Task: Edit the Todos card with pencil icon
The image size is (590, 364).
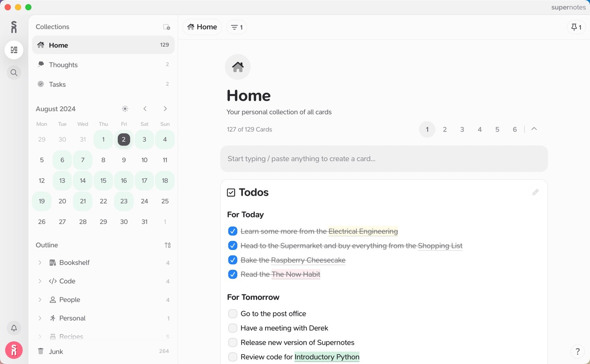Action: [x=535, y=192]
